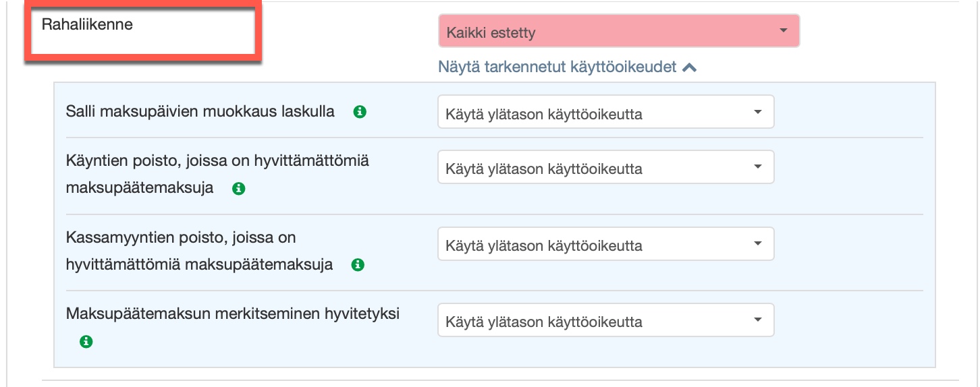Click the caret arrow in Kaikki estetty field
The width and height of the screenshot is (980, 387).
pos(783,31)
